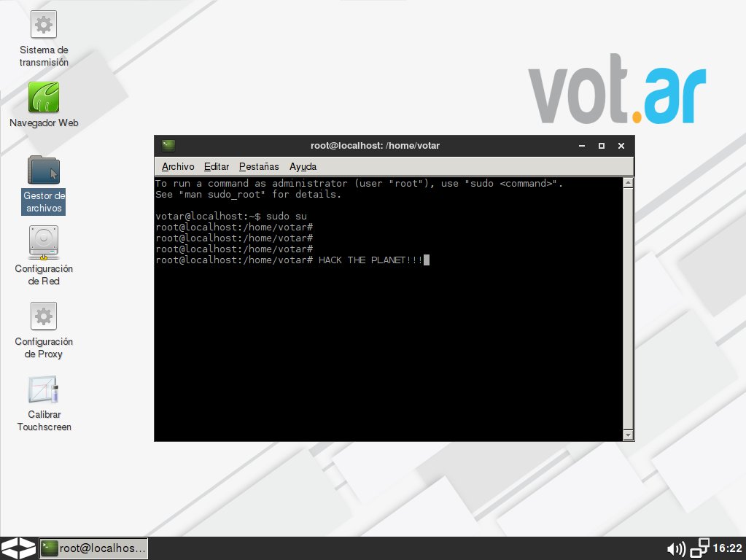
Task: Click the terminal title 'root@localhost: /home/votar'
Action: pos(375,146)
